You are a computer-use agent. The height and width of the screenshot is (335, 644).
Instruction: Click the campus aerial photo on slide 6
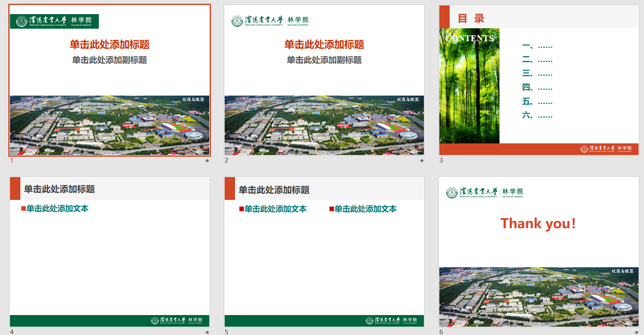pyautogui.click(x=539, y=297)
